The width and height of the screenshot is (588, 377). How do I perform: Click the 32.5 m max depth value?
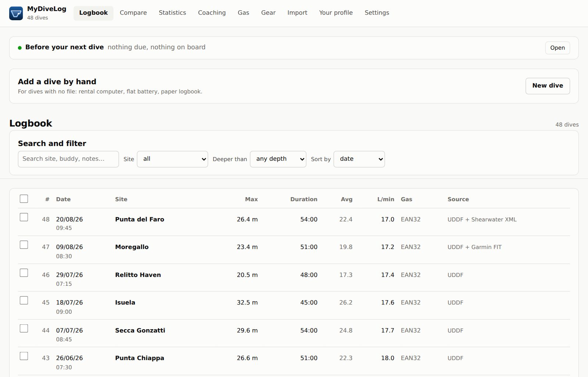tap(247, 302)
